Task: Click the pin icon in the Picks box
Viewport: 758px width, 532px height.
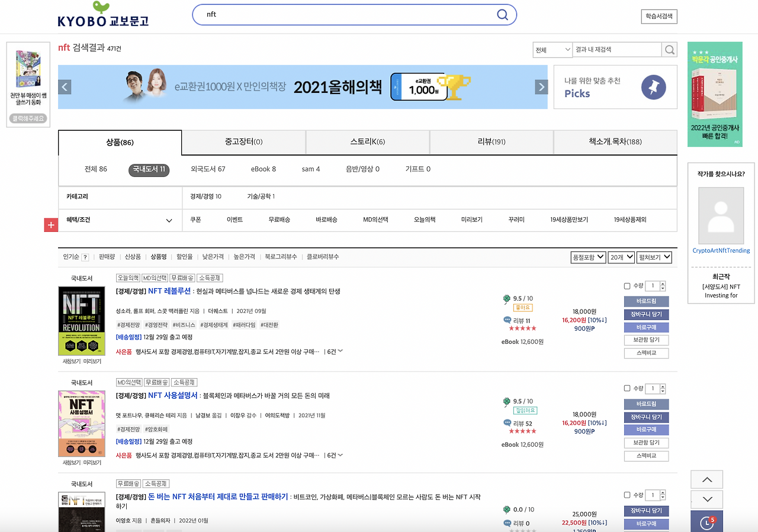Action: point(654,88)
